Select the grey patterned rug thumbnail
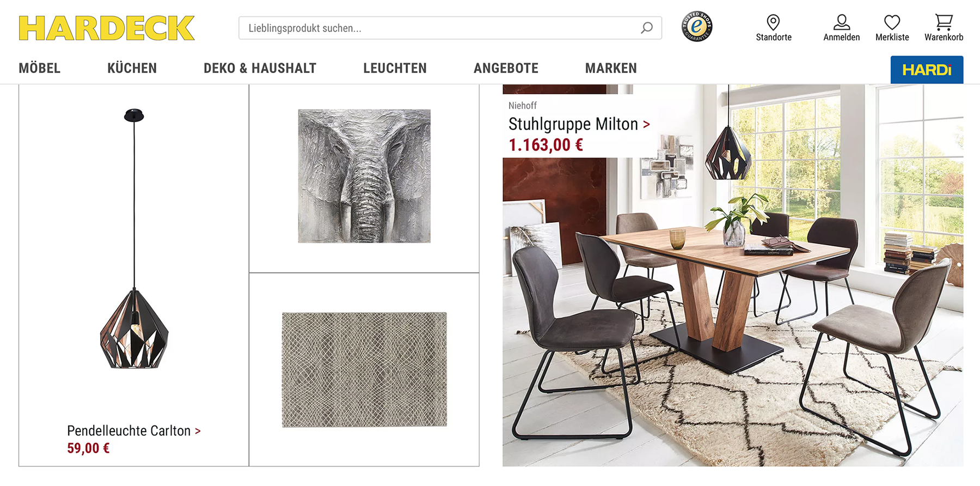Image resolution: width=980 pixels, height=486 pixels. pos(364,369)
